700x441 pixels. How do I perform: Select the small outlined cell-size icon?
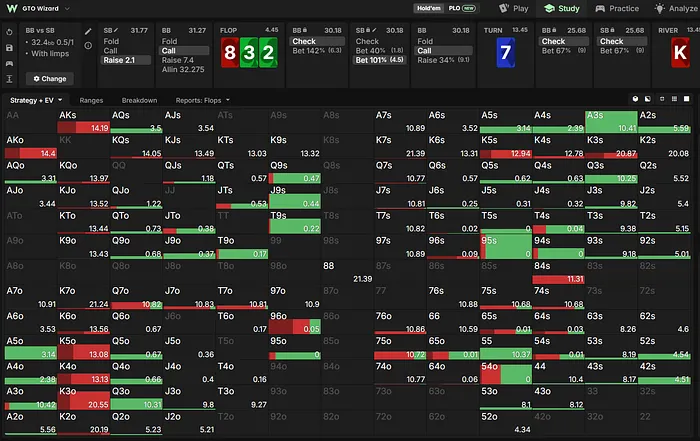pos(662,99)
